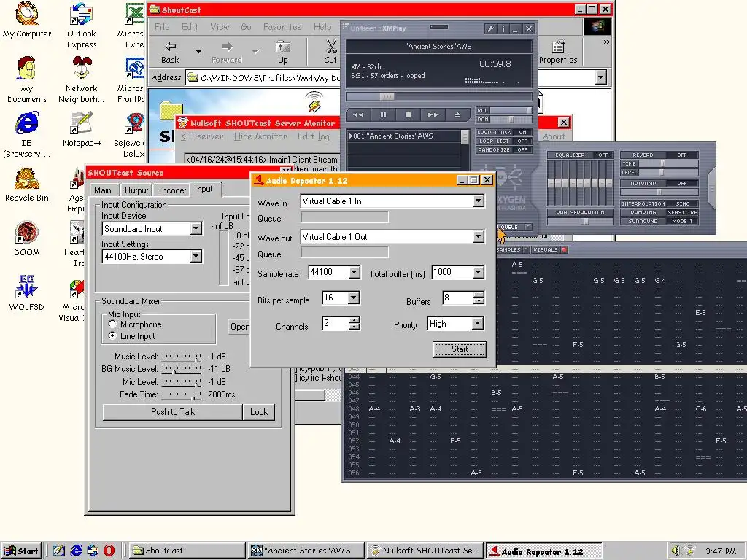Open XMPlay info button
This screenshot has height=560, width=747.
click(503, 28)
